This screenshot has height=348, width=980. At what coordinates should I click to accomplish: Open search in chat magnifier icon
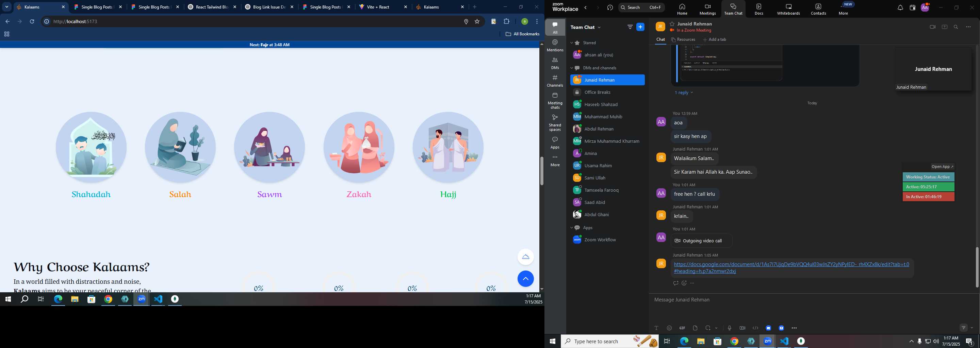[956, 27]
